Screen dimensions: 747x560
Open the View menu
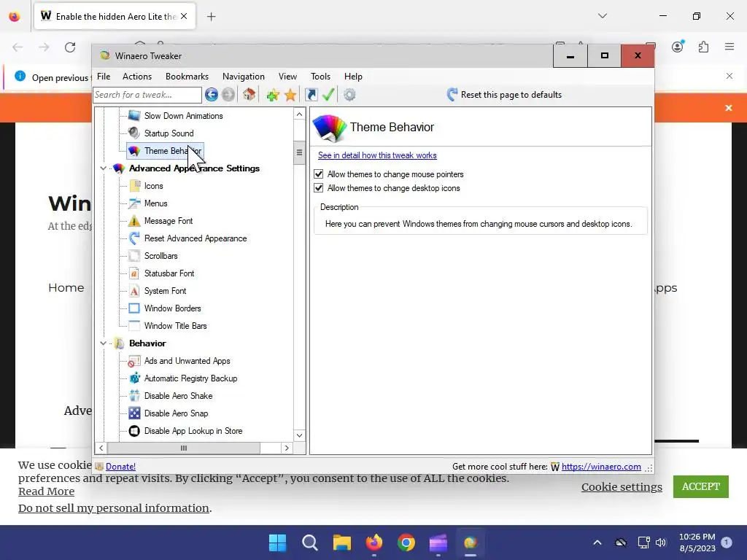coord(287,76)
